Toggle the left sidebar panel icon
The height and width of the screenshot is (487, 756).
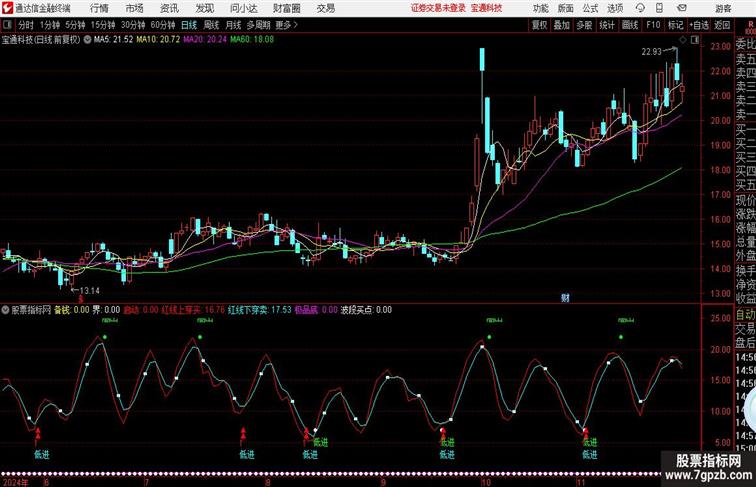[x=7, y=25]
